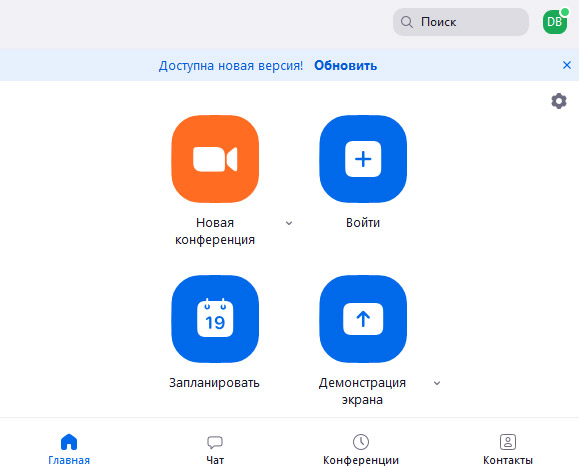The height and width of the screenshot is (468, 579).
Task: Click the Новая конференция label
Action: click(215, 231)
